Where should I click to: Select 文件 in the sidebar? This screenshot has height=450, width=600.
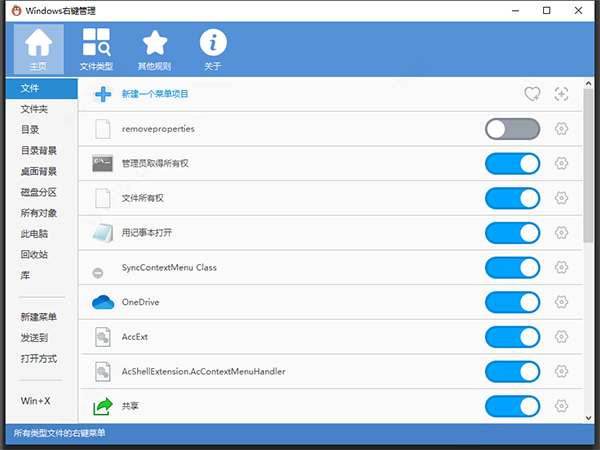(42, 88)
